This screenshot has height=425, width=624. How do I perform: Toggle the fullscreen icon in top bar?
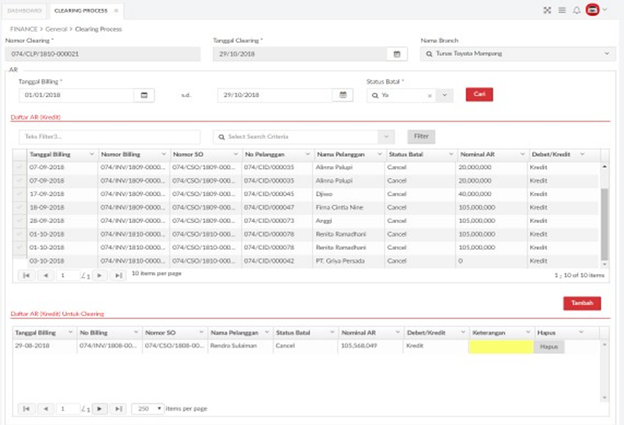coord(547,10)
